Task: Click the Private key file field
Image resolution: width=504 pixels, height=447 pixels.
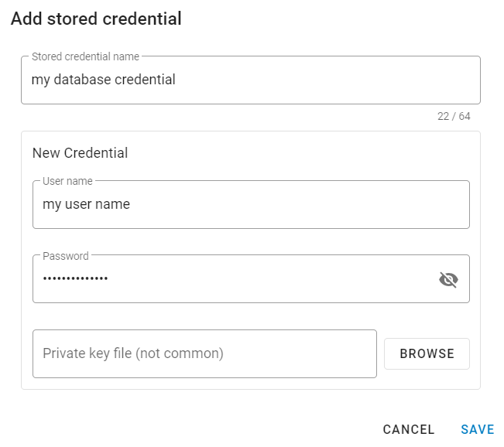Action: click(204, 353)
